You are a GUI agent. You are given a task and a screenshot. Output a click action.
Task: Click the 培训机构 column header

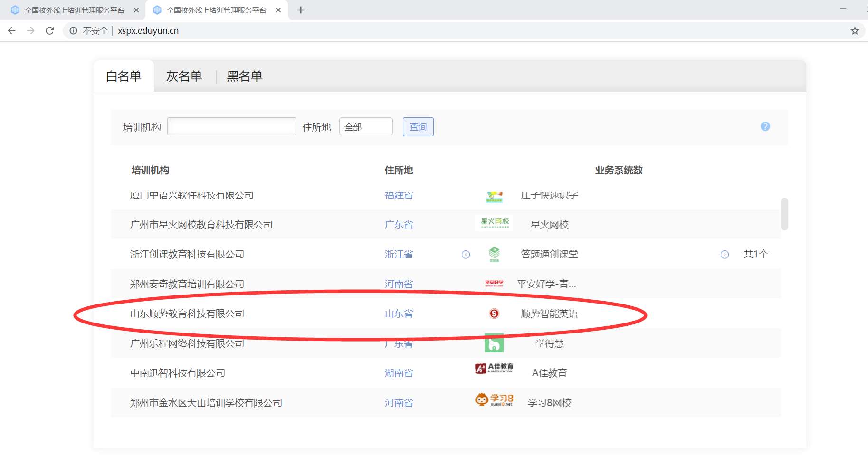[150, 170]
